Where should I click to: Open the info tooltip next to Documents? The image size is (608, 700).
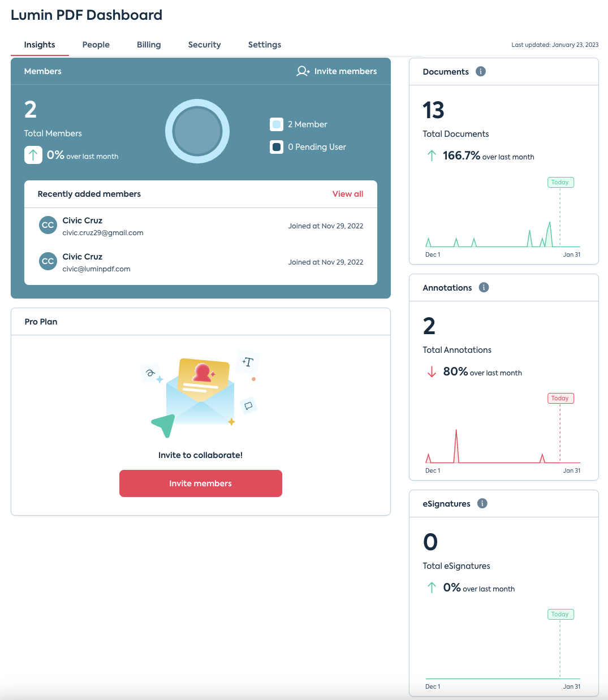click(x=481, y=71)
